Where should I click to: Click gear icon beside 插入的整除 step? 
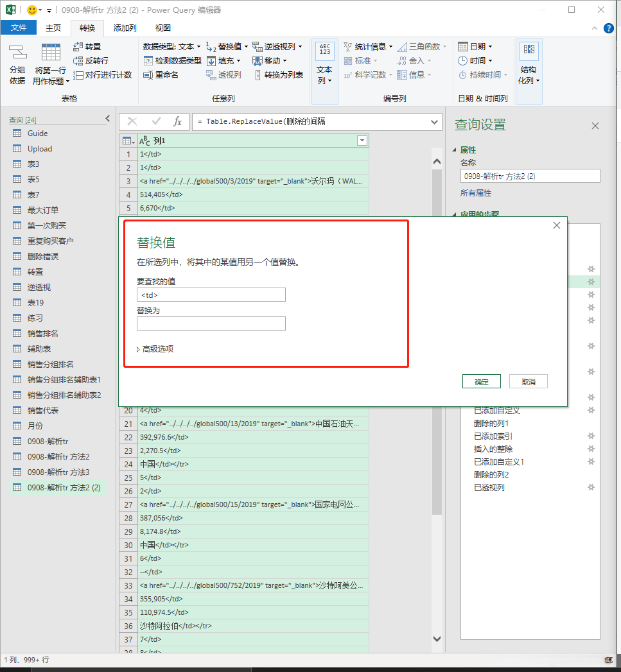pyautogui.click(x=591, y=449)
